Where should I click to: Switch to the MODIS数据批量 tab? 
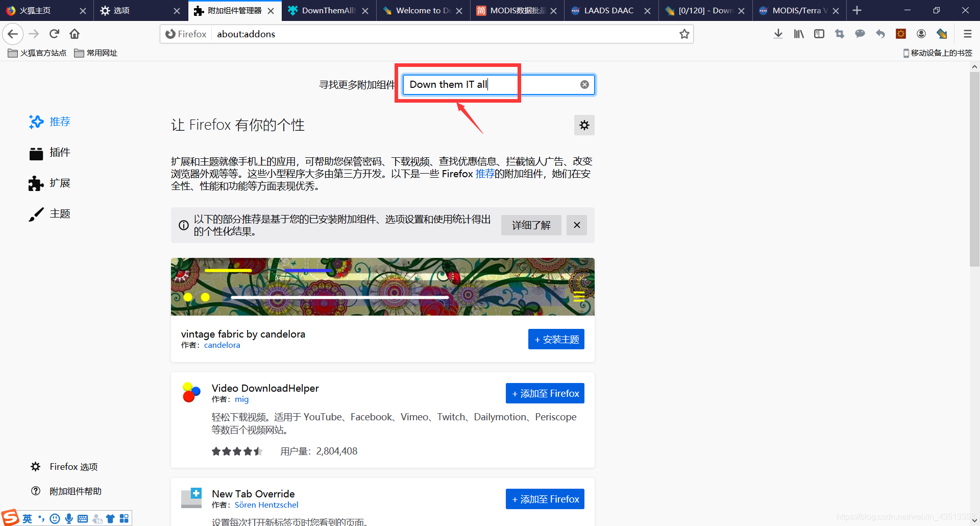tap(510, 10)
